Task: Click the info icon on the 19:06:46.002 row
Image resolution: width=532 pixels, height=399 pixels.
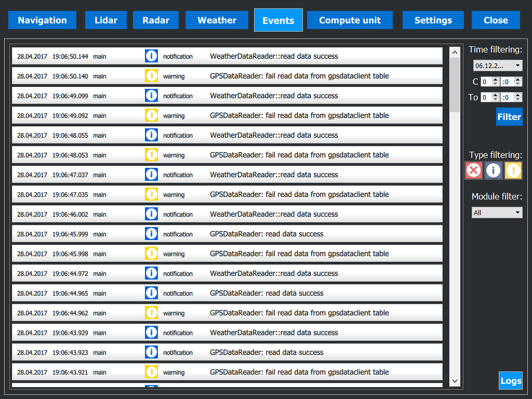Action: tap(151, 214)
